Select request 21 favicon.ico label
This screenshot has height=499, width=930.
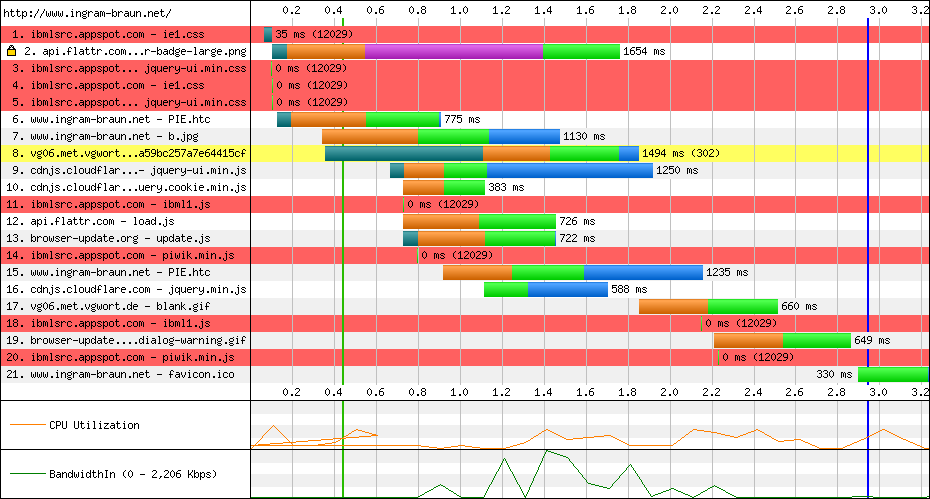point(125,374)
